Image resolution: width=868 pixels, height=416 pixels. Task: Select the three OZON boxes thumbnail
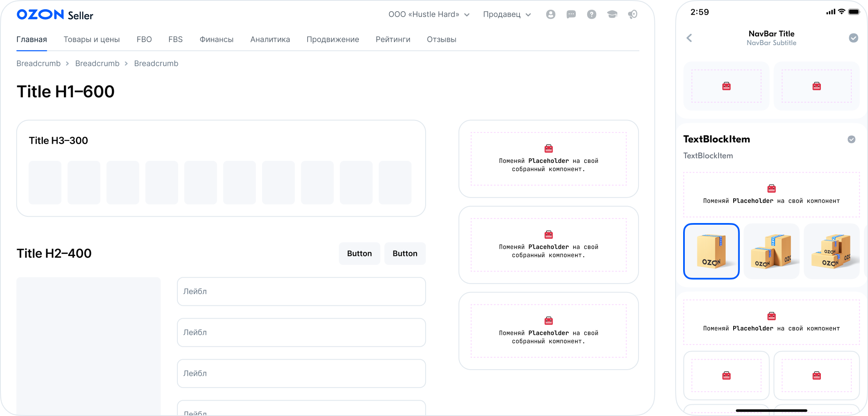coord(832,251)
